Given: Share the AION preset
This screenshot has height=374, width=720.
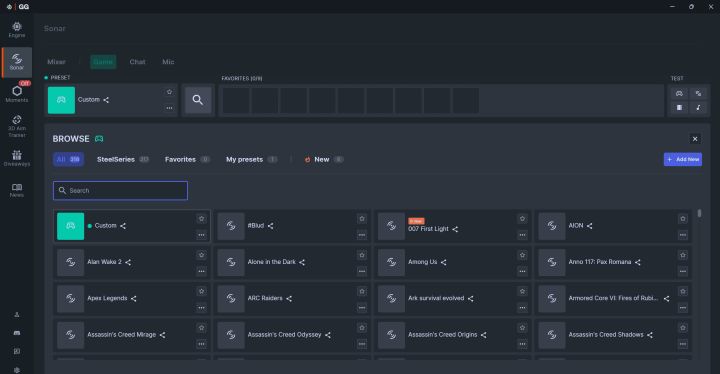Looking at the screenshot, I should click(590, 226).
